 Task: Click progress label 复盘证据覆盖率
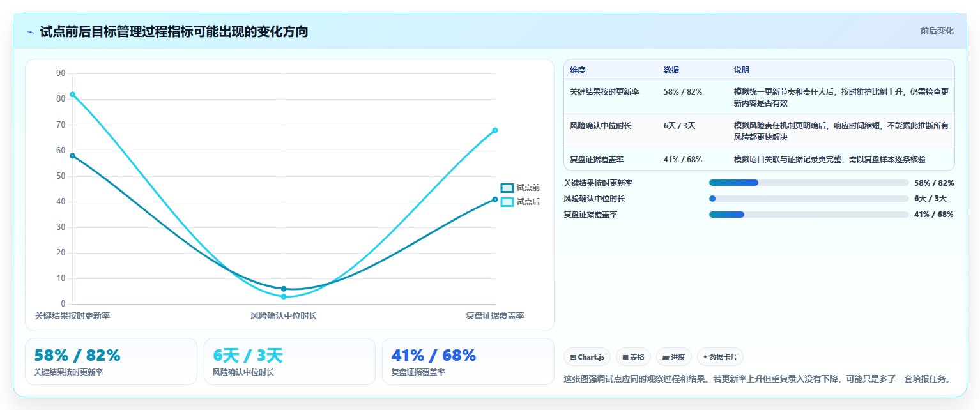[x=590, y=215]
